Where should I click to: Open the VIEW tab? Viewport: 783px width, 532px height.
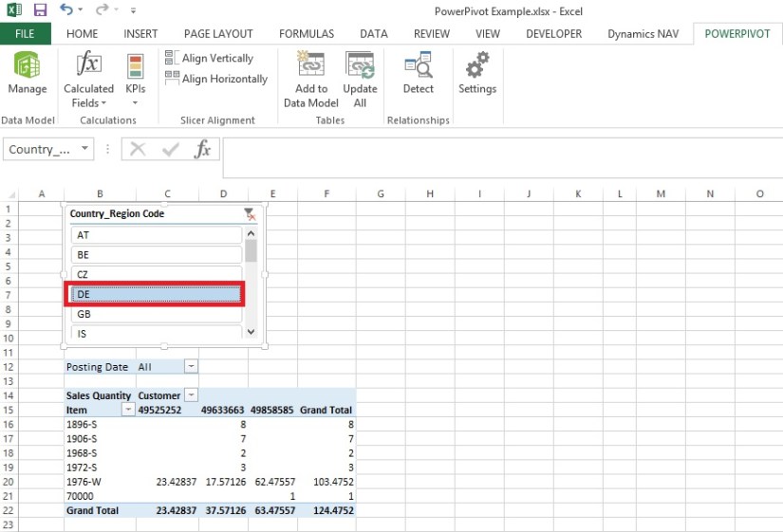[488, 34]
